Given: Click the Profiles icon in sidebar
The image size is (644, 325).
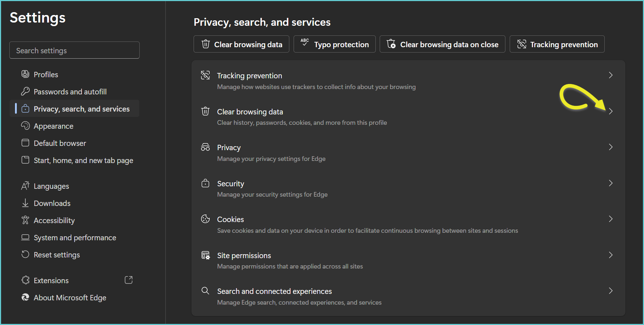Looking at the screenshot, I should point(25,74).
